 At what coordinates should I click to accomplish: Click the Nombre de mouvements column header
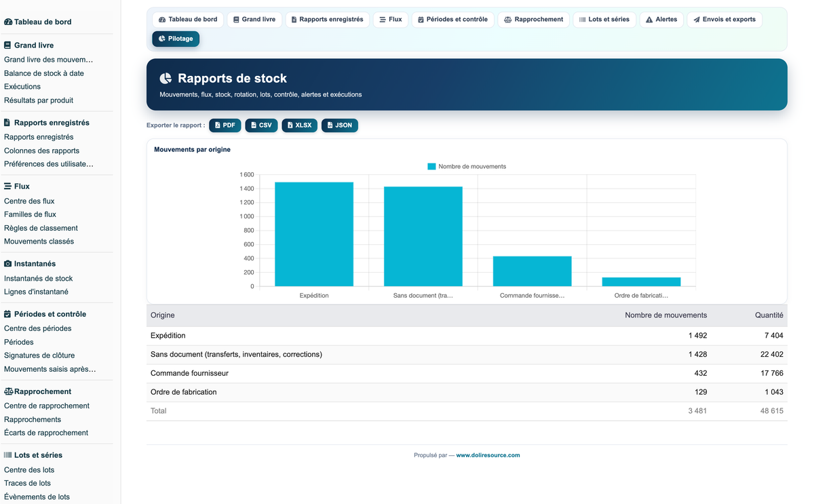[x=666, y=315]
